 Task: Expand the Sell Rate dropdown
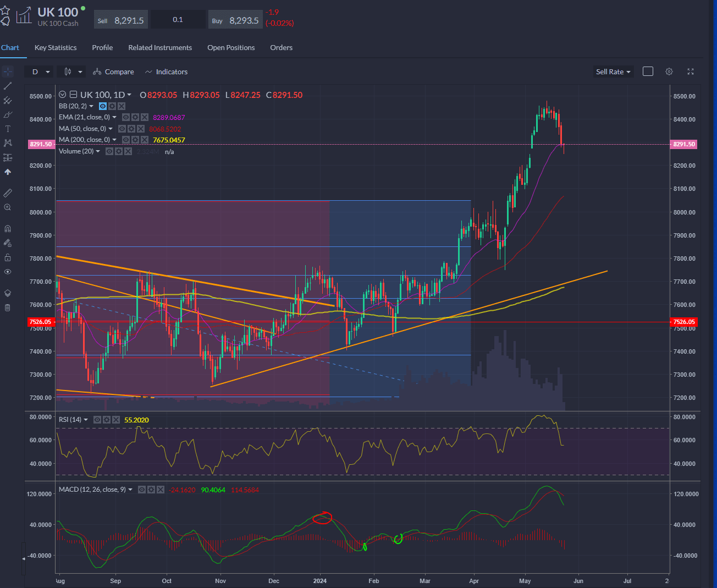click(x=613, y=72)
